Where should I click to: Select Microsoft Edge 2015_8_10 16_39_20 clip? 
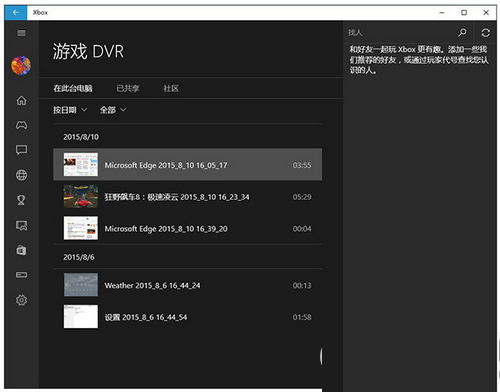[x=187, y=228]
